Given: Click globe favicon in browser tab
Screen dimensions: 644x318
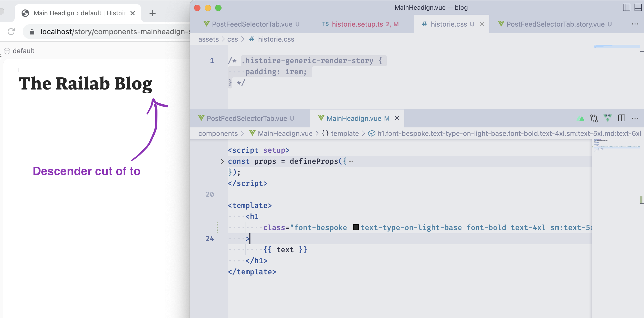Looking at the screenshot, I should click(x=25, y=13).
